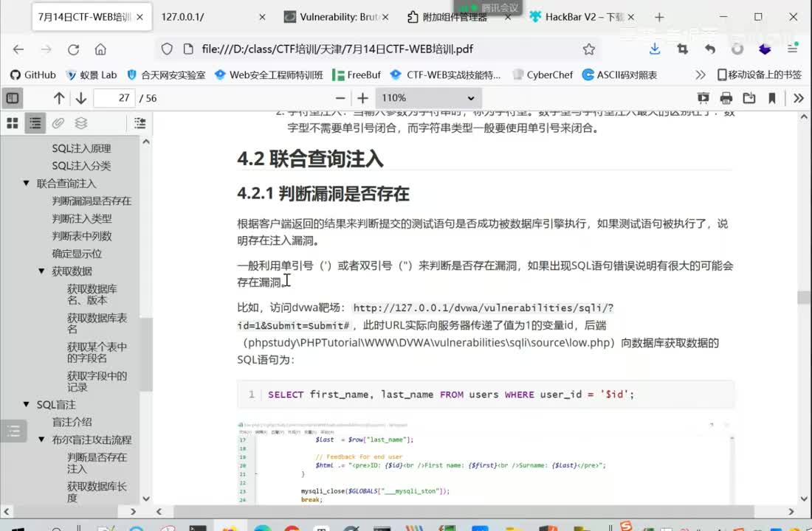Screen dimensions: 812x531
Task: Open 获取字段中的记录 outline entry
Action: pyautogui.click(x=97, y=381)
